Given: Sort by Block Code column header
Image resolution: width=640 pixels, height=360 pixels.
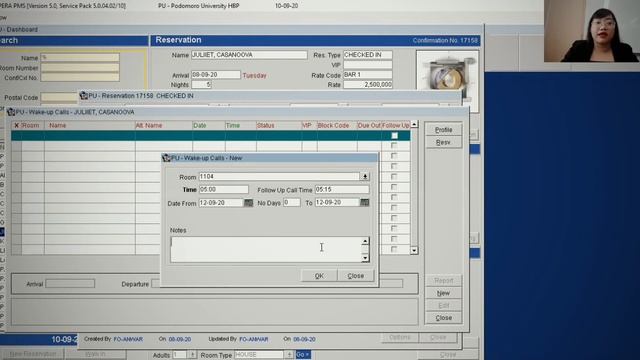Looking at the screenshot, I should [x=337, y=125].
